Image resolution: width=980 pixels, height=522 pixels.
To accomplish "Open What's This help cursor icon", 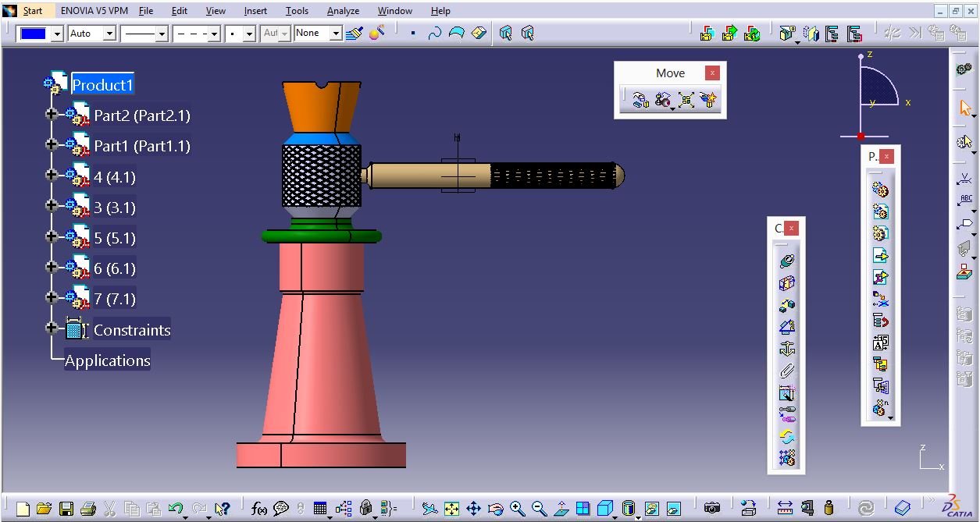I will [x=222, y=509].
